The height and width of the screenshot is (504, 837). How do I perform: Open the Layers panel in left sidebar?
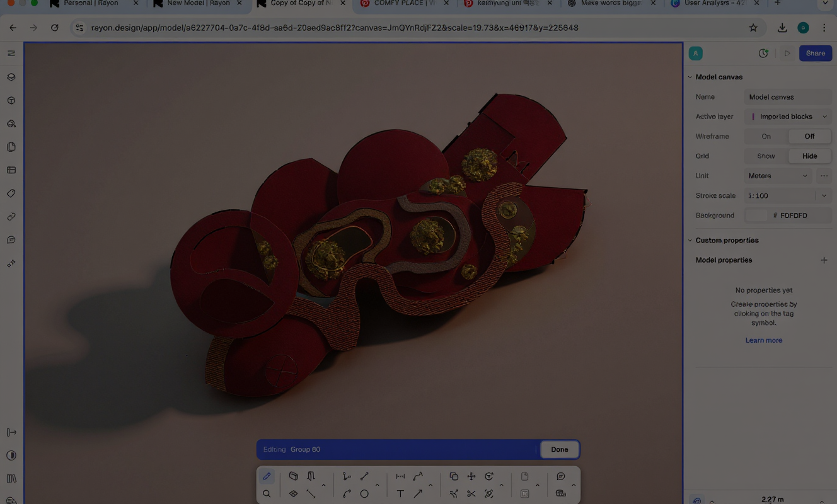11,77
